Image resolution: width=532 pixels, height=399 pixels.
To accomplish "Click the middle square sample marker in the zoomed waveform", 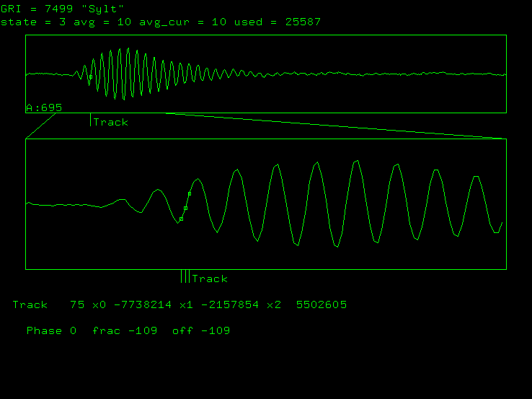I will click(x=185, y=209).
